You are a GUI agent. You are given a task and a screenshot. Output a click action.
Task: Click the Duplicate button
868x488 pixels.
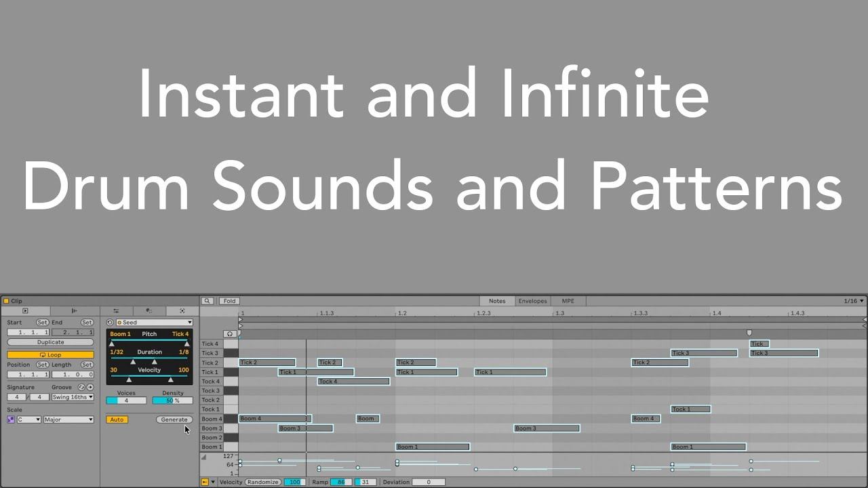point(50,342)
